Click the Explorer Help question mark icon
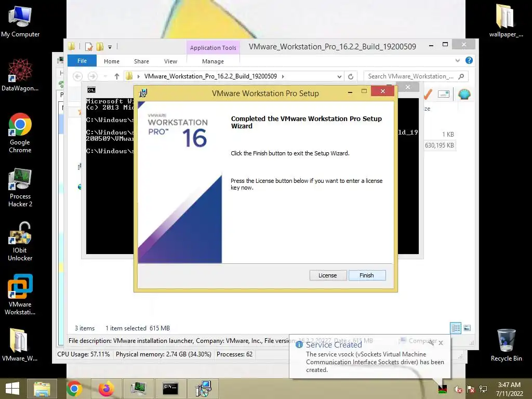The width and height of the screenshot is (532, 399). click(469, 60)
